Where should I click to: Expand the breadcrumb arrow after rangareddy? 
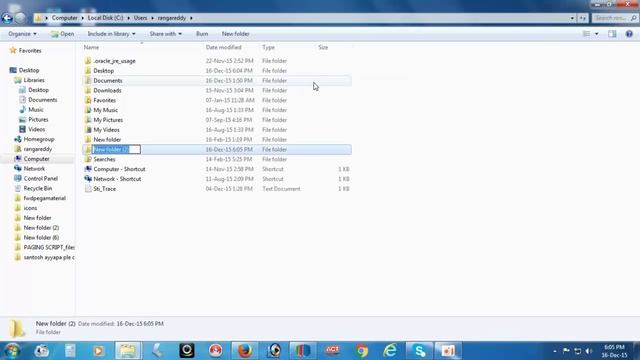point(191,18)
